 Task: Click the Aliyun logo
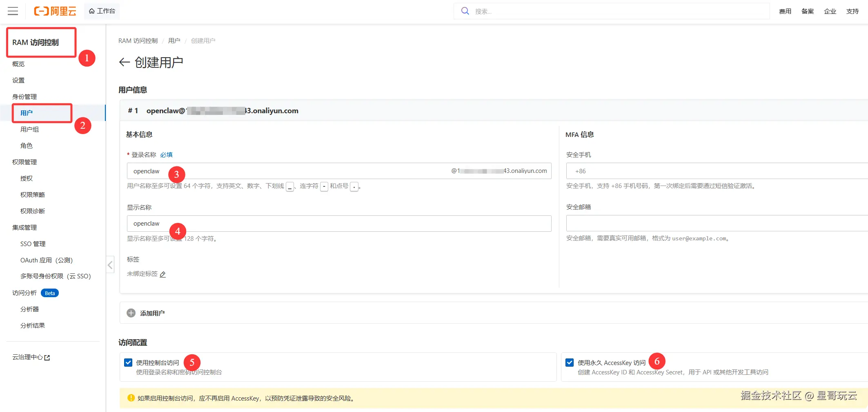55,11
